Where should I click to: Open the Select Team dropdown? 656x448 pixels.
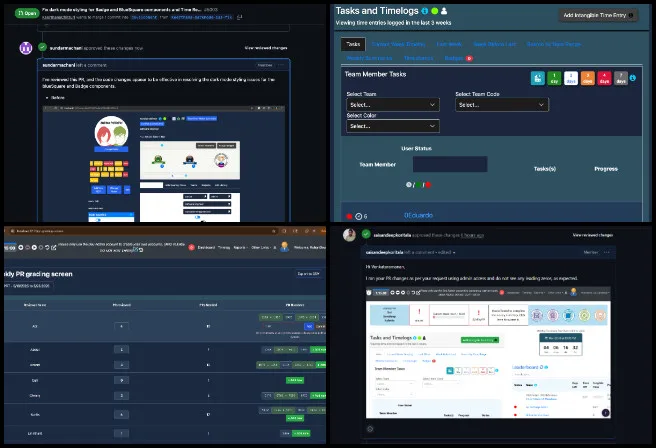pyautogui.click(x=393, y=105)
